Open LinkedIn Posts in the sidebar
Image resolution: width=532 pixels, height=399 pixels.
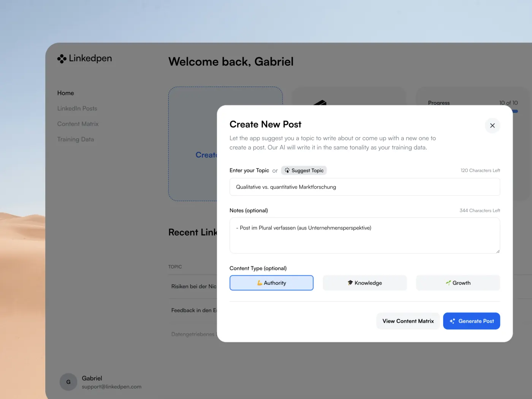[x=77, y=109]
